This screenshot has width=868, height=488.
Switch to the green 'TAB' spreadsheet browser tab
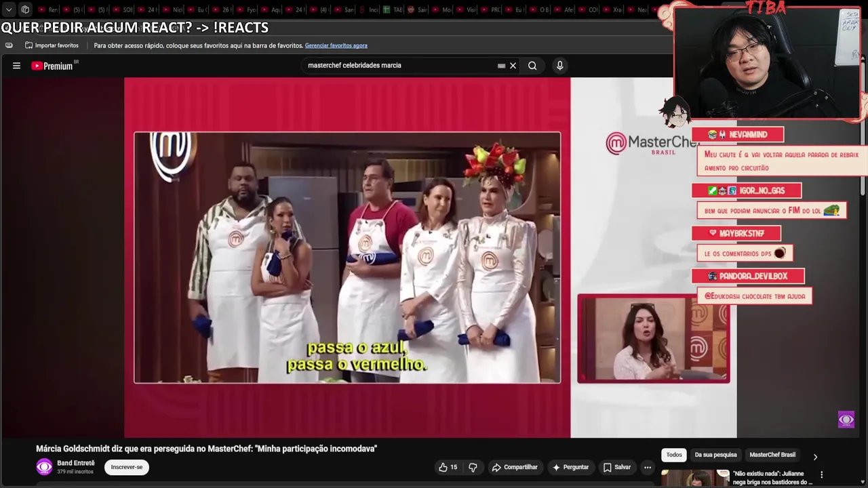(x=393, y=9)
